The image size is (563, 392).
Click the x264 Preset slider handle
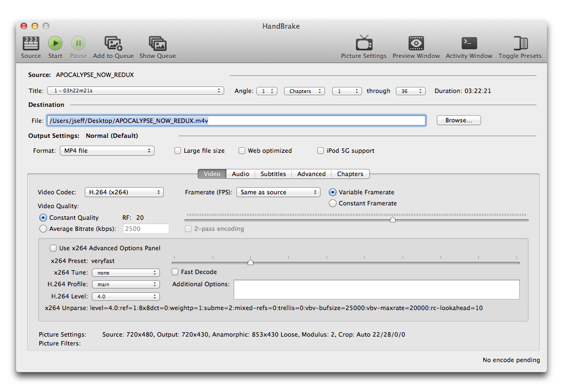251,262
